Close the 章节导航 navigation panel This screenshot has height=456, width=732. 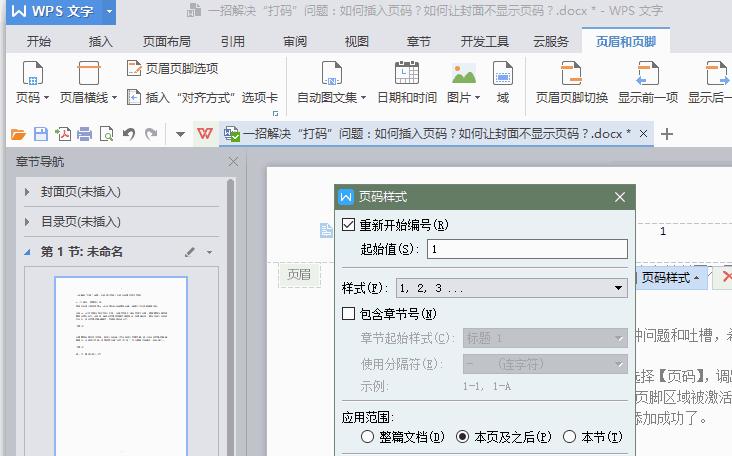(233, 162)
